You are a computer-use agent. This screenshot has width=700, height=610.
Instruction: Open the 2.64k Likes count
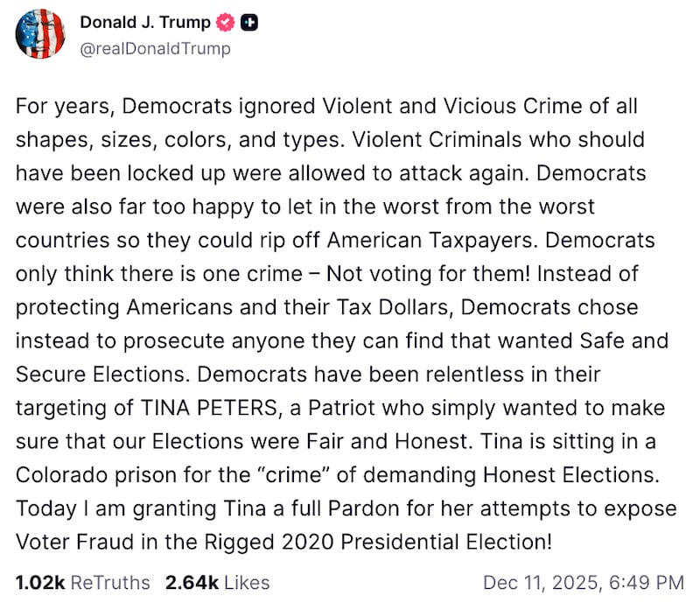click(216, 582)
